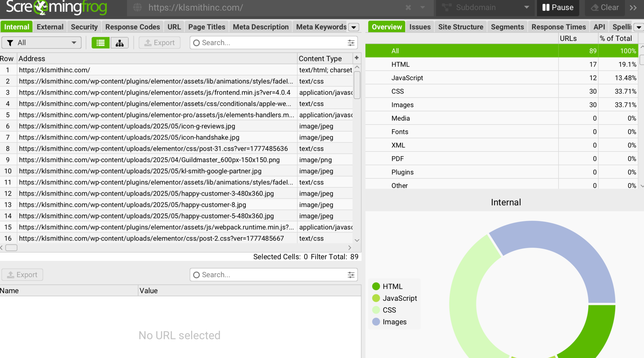Viewport: 644px width, 358px height.
Task: Clear the crawl data
Action: pyautogui.click(x=605, y=7)
